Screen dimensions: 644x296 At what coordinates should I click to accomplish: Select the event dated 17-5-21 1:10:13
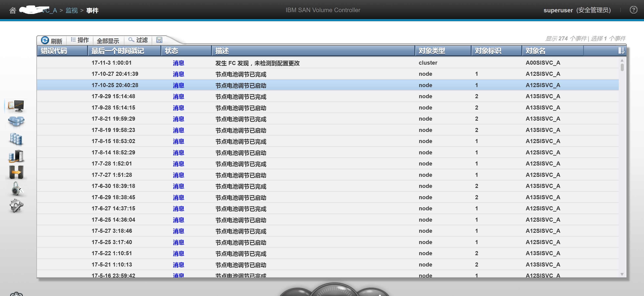click(327, 264)
